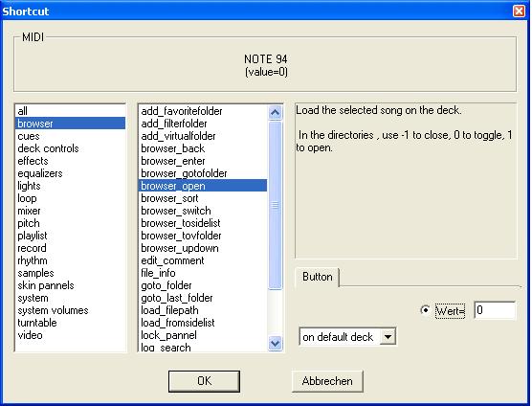Confirm with the OK button

(204, 381)
